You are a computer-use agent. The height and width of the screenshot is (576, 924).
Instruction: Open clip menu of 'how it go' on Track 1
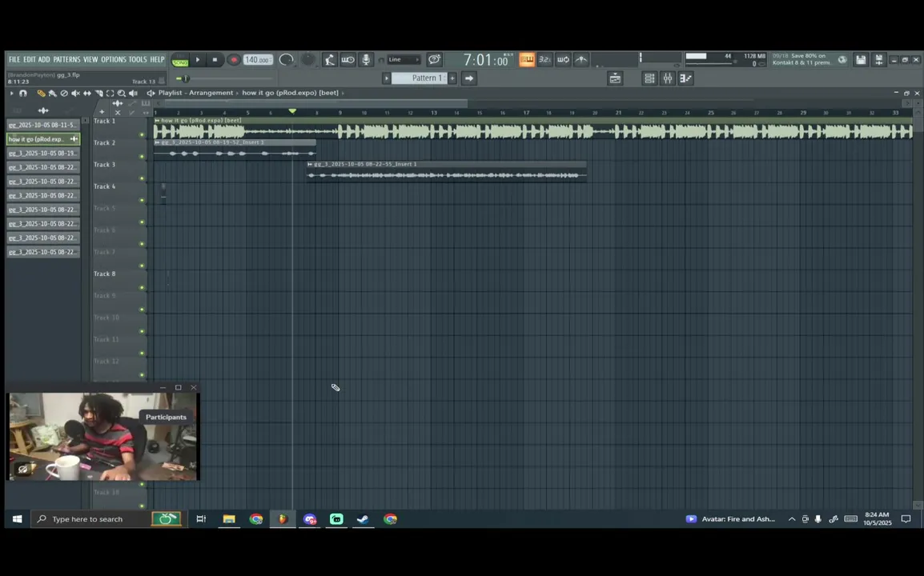(158, 120)
